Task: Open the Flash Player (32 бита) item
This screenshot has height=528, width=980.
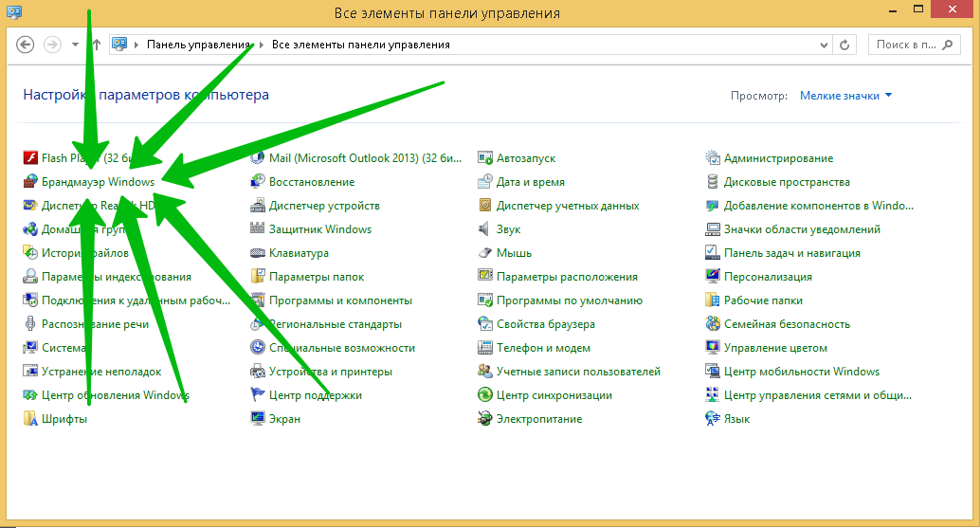Action: coord(87,158)
